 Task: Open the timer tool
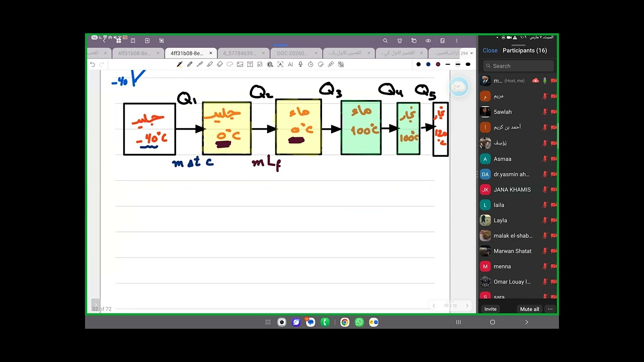310,64
